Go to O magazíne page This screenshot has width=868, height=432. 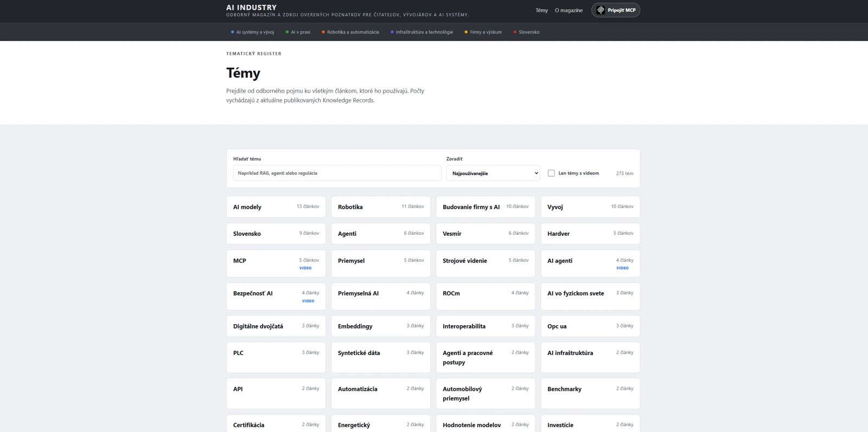(569, 10)
